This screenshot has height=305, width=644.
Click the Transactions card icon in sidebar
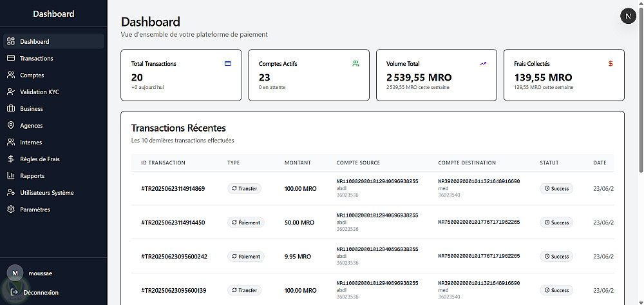(11, 59)
